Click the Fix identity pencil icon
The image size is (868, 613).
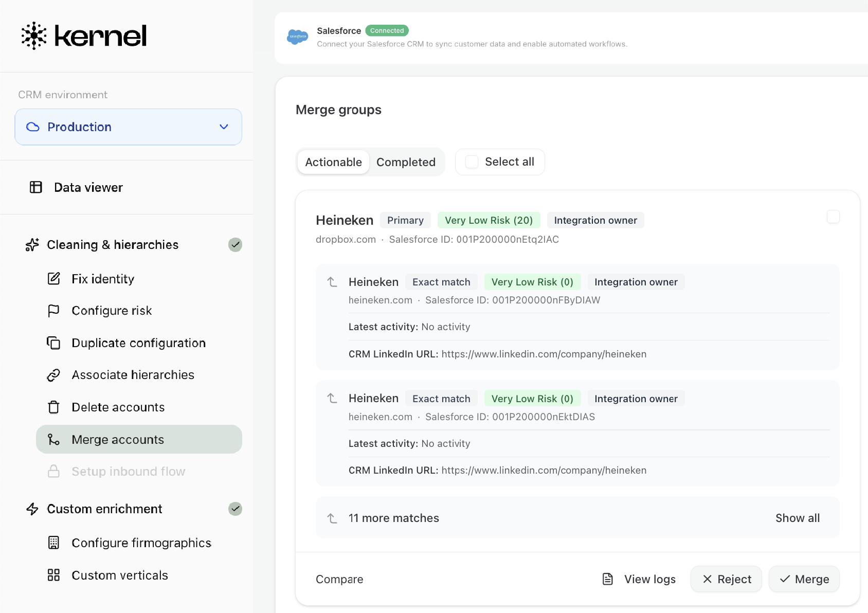tap(54, 279)
